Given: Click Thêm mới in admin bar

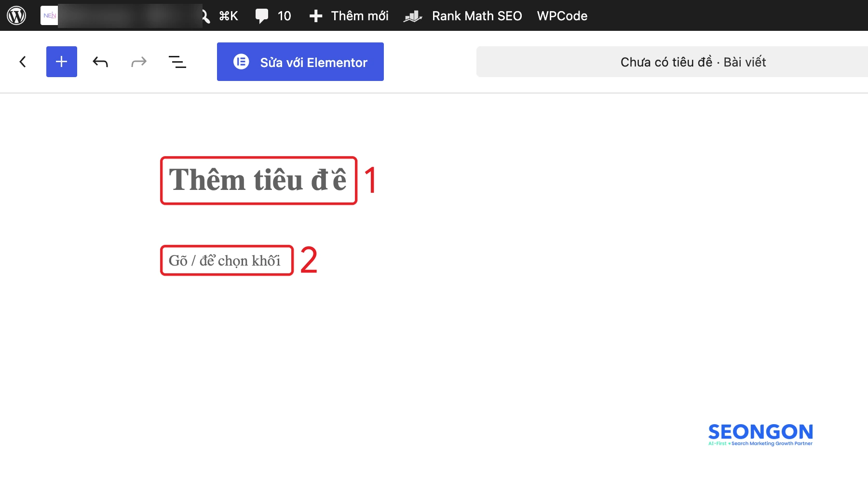Looking at the screenshot, I should [x=349, y=16].
